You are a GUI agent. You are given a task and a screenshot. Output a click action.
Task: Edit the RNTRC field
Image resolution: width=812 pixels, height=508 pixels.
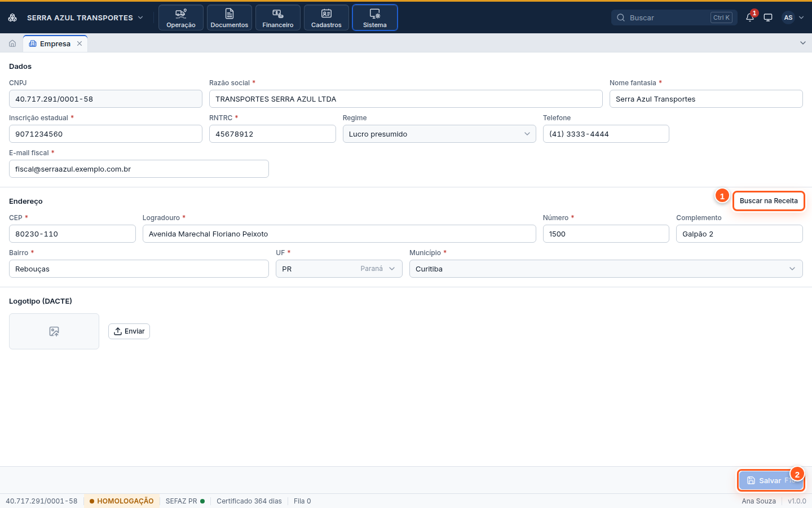[x=272, y=134]
